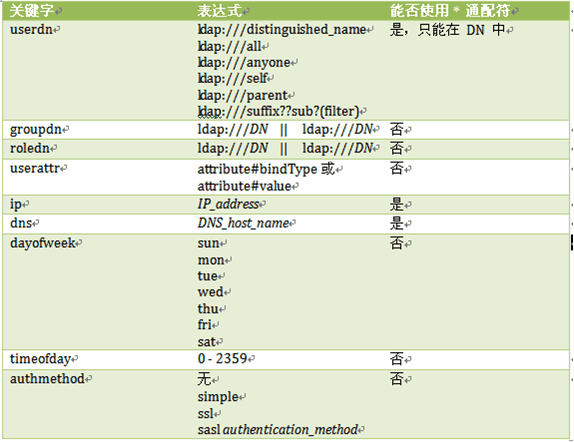Click the wed entry in dayofweek list

(210, 292)
